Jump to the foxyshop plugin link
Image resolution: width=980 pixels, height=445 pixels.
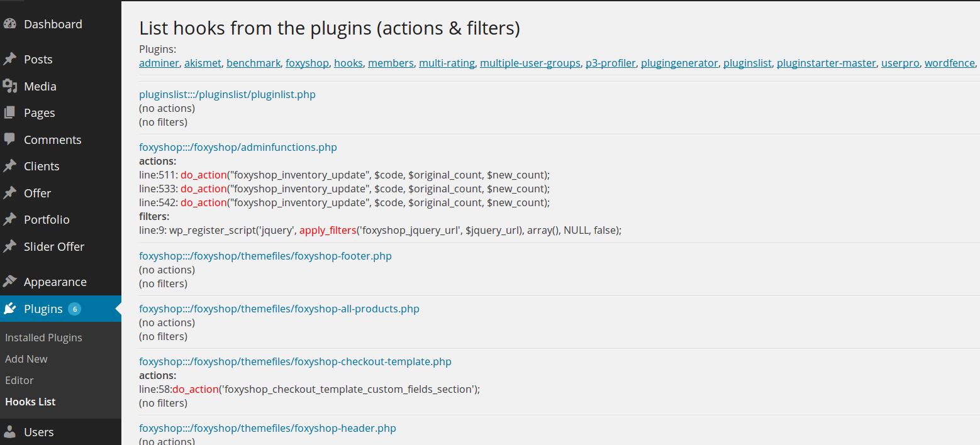[x=307, y=63]
